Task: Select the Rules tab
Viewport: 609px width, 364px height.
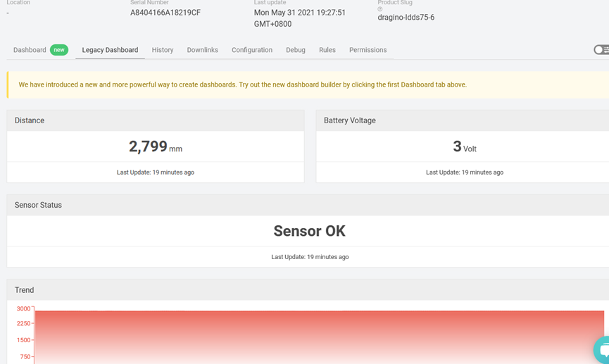Action: point(327,50)
